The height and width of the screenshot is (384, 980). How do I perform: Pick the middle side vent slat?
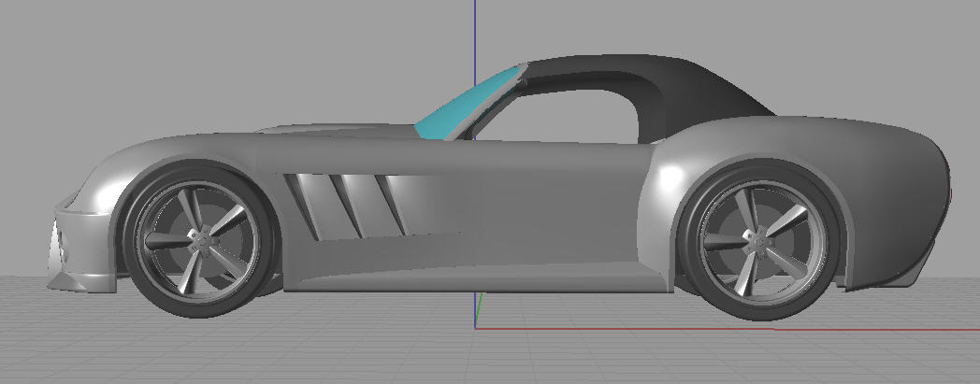tap(353, 203)
